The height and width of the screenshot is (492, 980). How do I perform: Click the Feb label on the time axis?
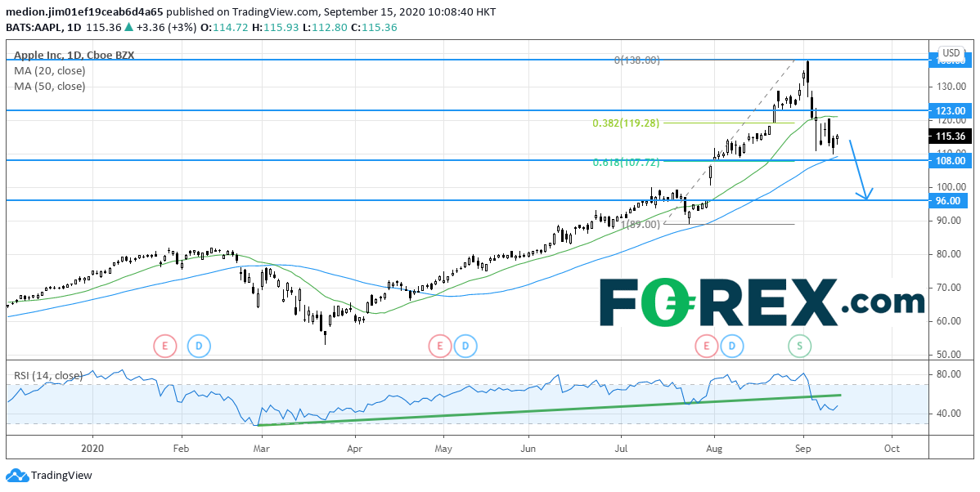[181, 449]
